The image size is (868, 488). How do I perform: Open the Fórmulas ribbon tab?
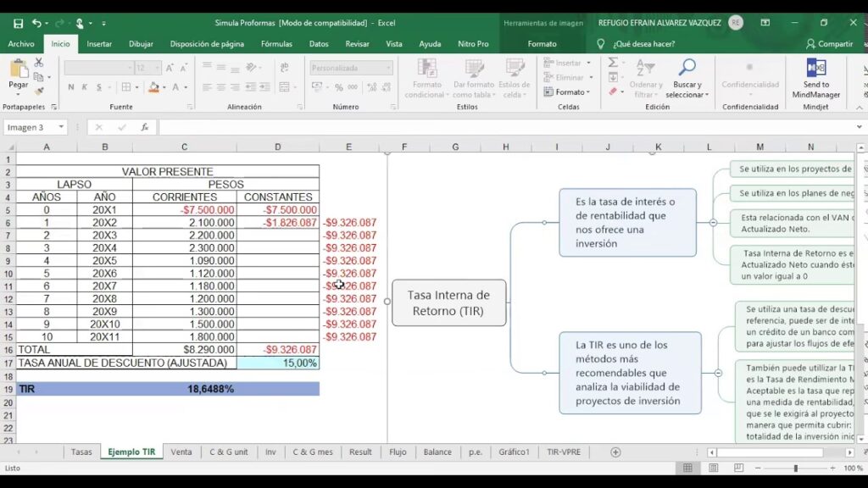coord(276,44)
